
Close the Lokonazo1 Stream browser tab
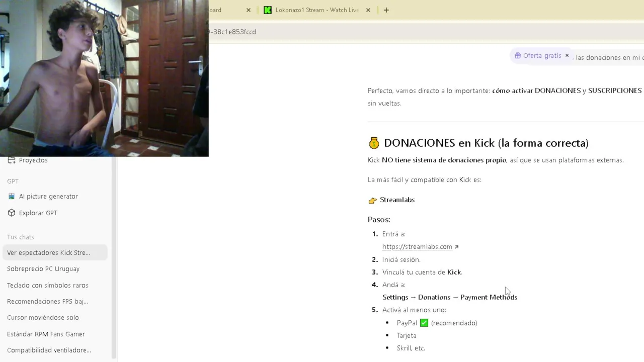point(368,10)
